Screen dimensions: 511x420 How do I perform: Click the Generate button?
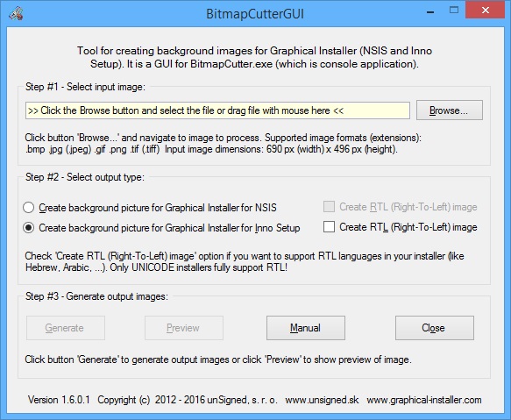point(66,328)
